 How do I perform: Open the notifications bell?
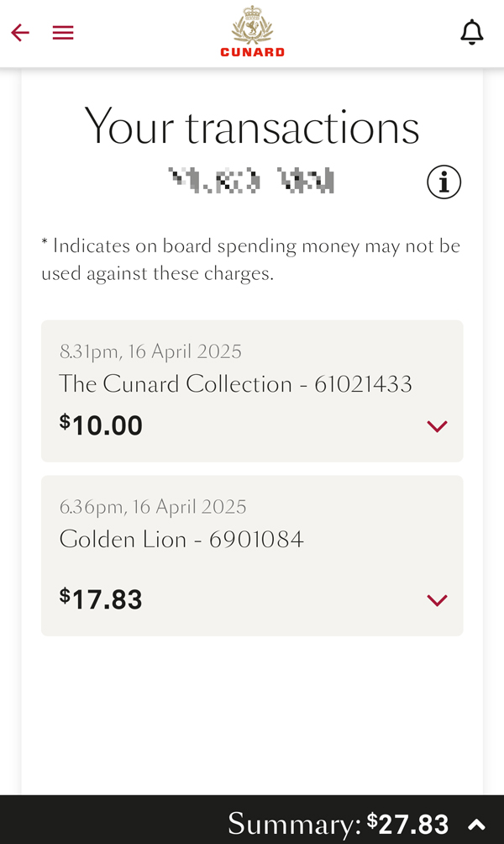point(472,32)
